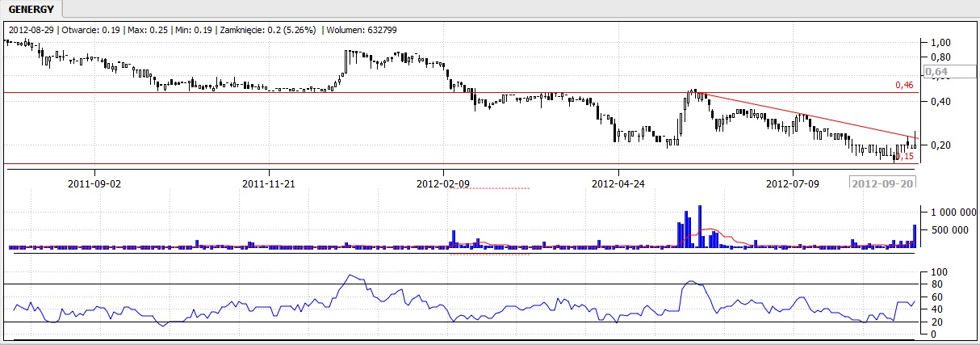Click the Wolumen: 632799 readout
This screenshot has width=980, height=345.
pos(361,30)
